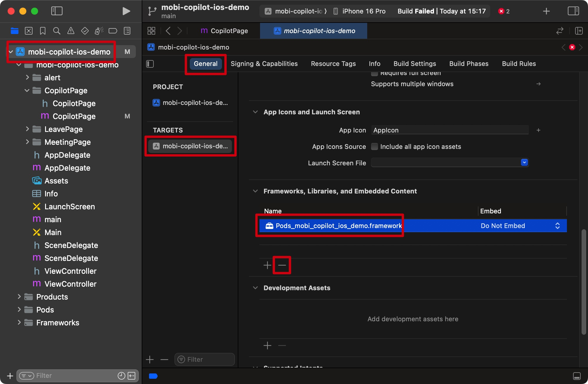Collapse App Icons and Launch Screen section

tap(255, 112)
